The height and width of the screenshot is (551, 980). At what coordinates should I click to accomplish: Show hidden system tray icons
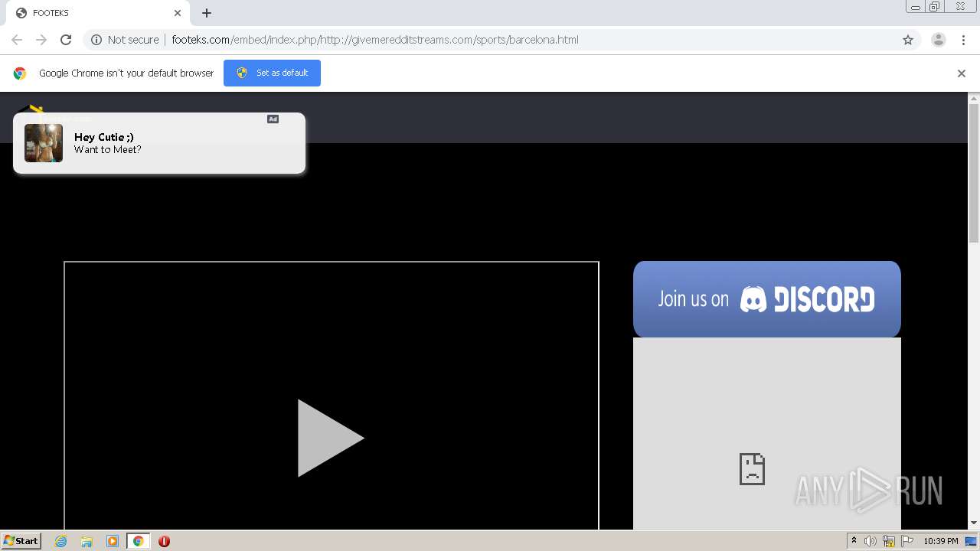tap(854, 541)
